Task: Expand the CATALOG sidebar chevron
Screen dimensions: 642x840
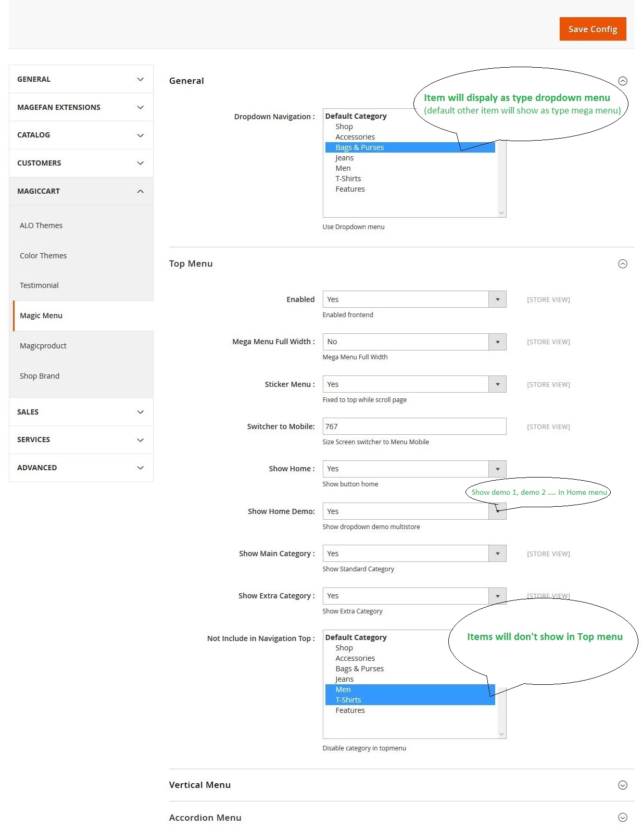Action: [140, 135]
